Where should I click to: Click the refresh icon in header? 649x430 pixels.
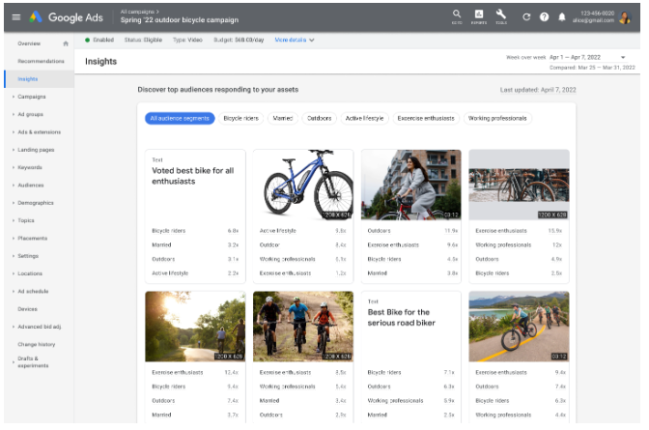coord(526,17)
